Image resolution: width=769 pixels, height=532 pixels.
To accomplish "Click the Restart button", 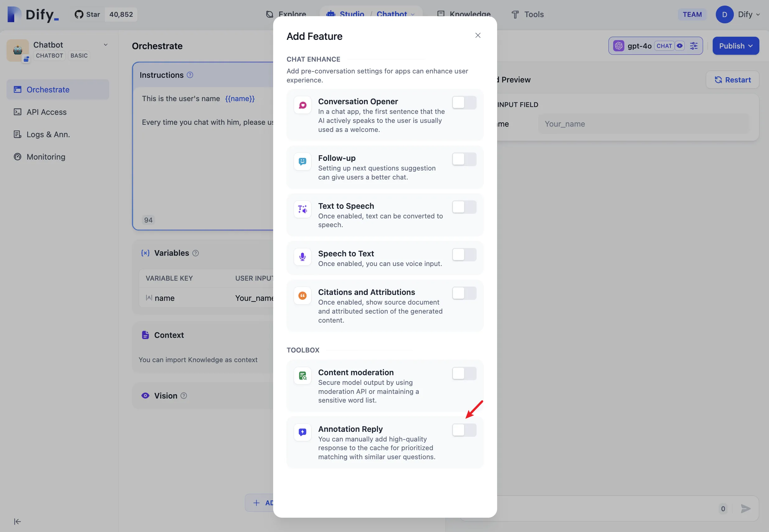I will pos(732,80).
